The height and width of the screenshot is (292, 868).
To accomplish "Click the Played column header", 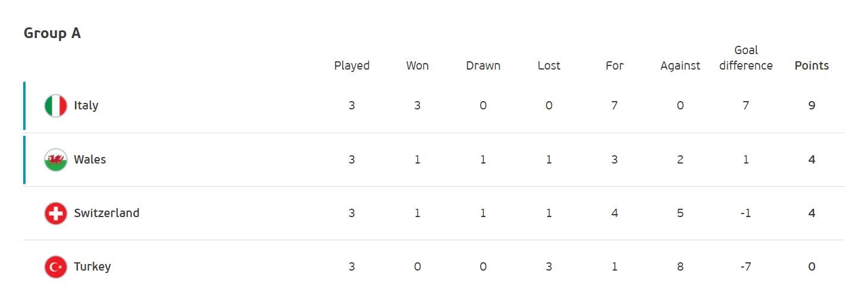I will (352, 66).
